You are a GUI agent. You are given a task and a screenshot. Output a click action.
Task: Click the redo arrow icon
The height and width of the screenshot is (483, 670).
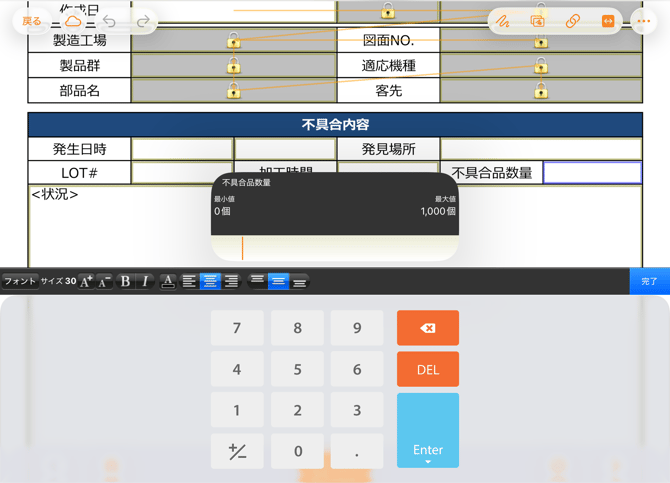coord(143,21)
